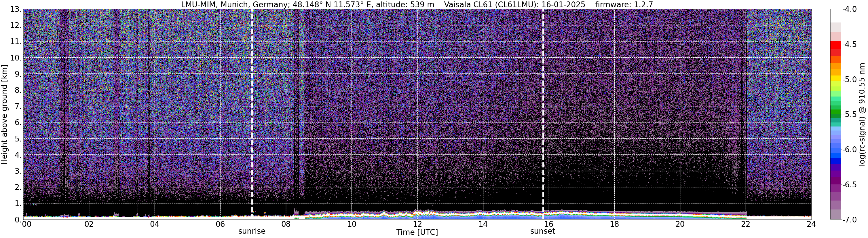Click the y-axis tick label 6.
Screen dimensions: 868x238
tap(18, 123)
